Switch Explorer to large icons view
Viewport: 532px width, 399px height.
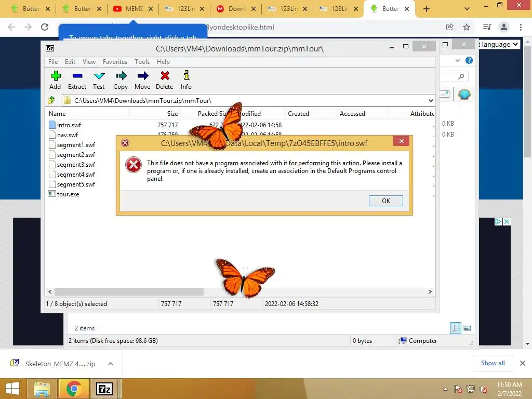tap(467, 328)
